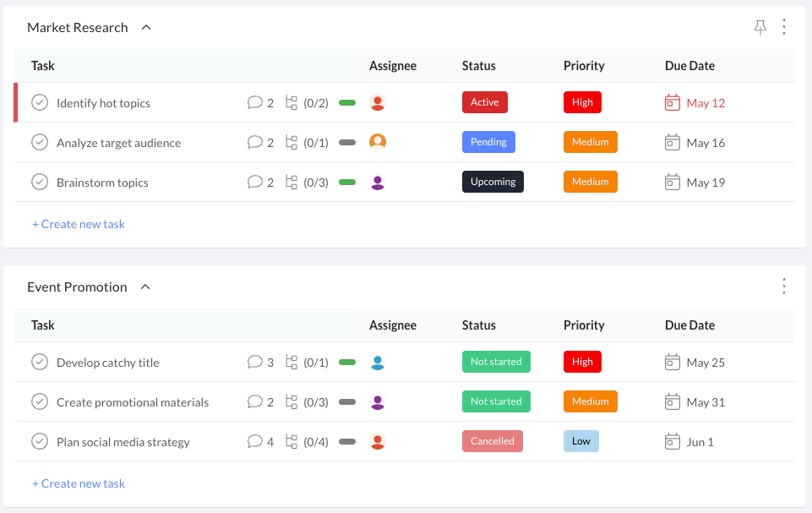812x513 pixels.
Task: Check off Create promotional materials task
Action: pyautogui.click(x=40, y=401)
